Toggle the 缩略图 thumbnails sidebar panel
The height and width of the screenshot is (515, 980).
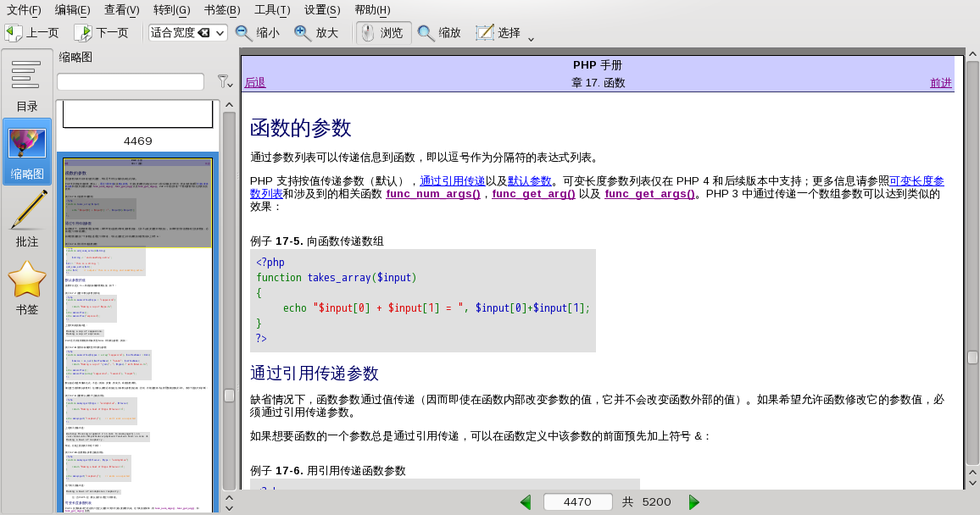27,152
